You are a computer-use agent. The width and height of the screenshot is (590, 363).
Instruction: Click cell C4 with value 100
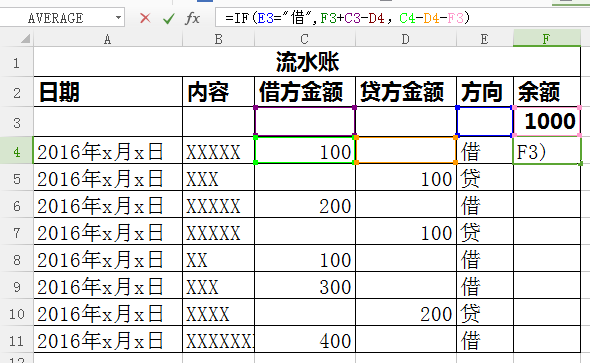click(x=305, y=150)
